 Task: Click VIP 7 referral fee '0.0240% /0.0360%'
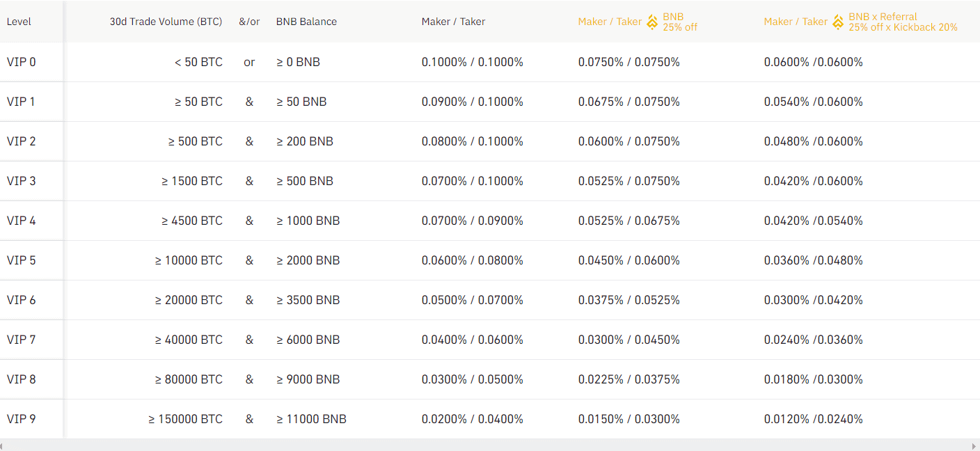click(814, 340)
